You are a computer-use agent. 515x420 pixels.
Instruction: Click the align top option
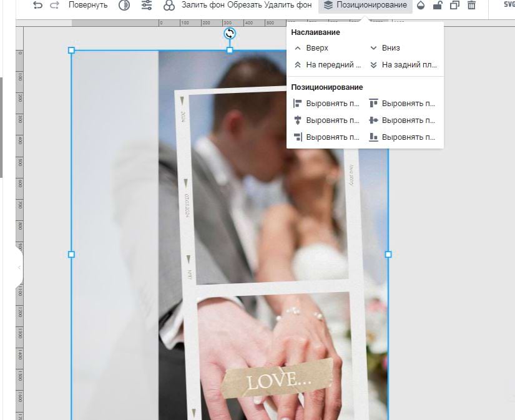(402, 104)
